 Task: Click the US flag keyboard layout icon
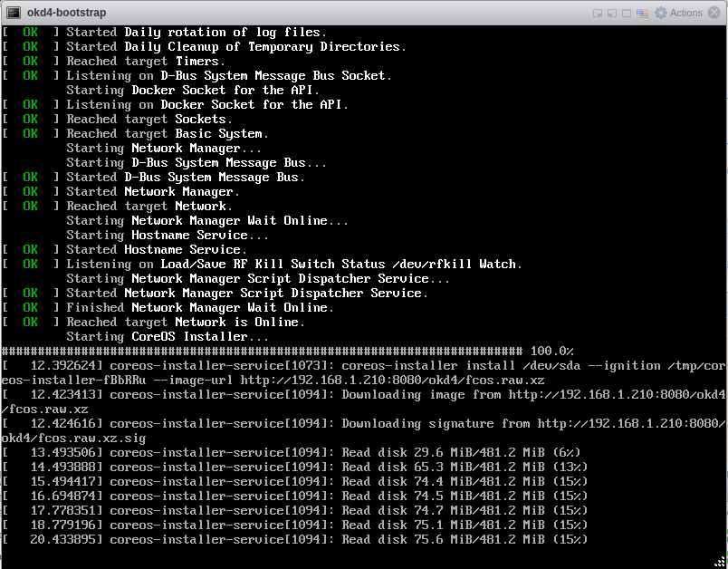tap(643, 12)
